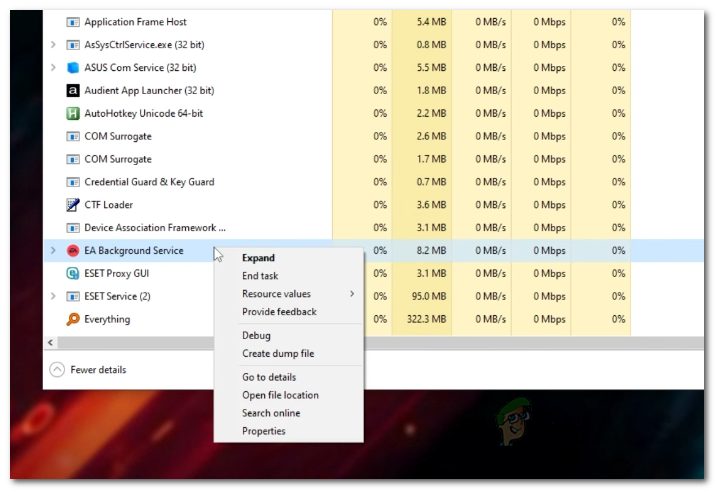Click the 8.2 MB memory value
715x490 pixels.
(x=431, y=250)
